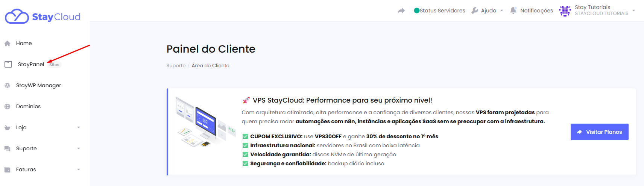Click the Suporte chat icon
644x186 pixels.
(x=7, y=148)
